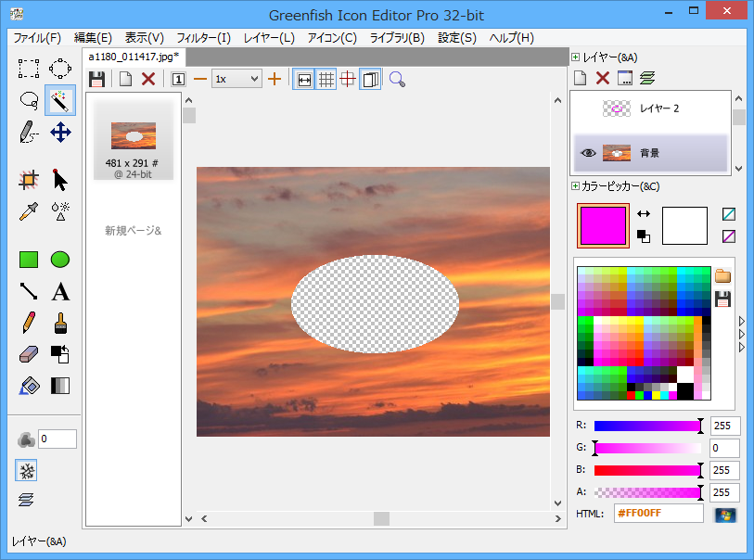This screenshot has height=560, width=754.
Task: Click the Save icon in the toolbar
Action: (x=96, y=80)
